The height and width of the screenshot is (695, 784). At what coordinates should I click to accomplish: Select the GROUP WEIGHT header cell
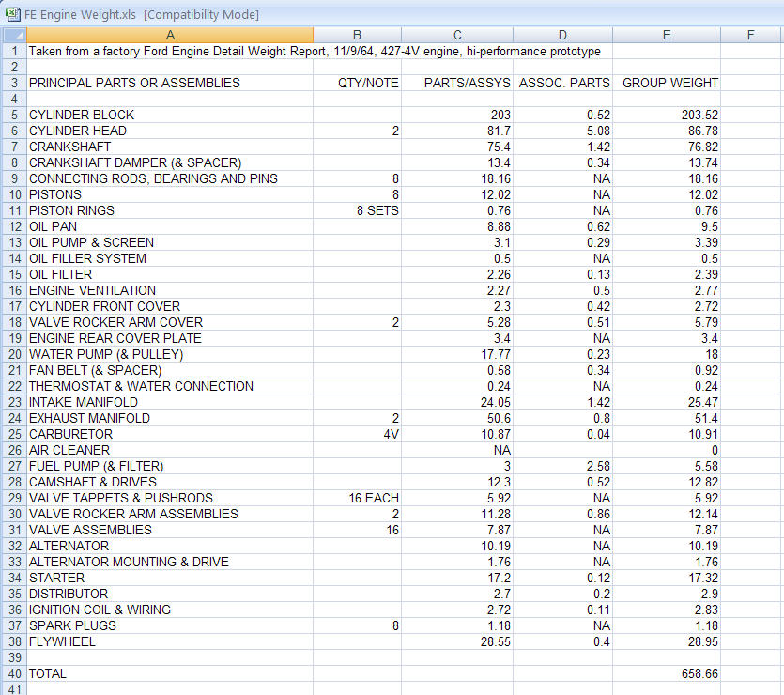pos(667,83)
